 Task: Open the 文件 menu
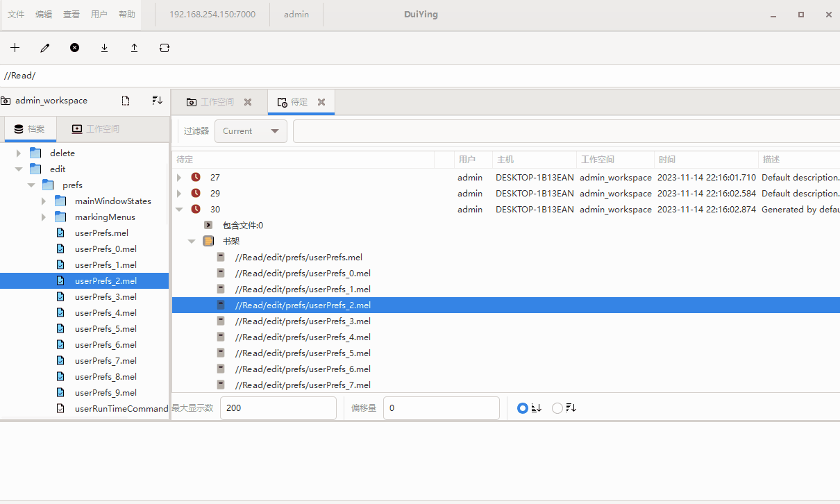(x=16, y=15)
